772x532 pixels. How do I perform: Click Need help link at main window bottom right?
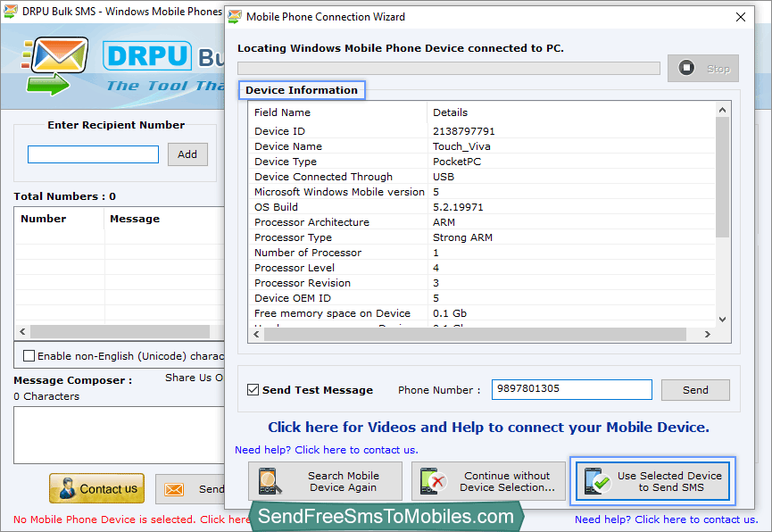point(667,520)
